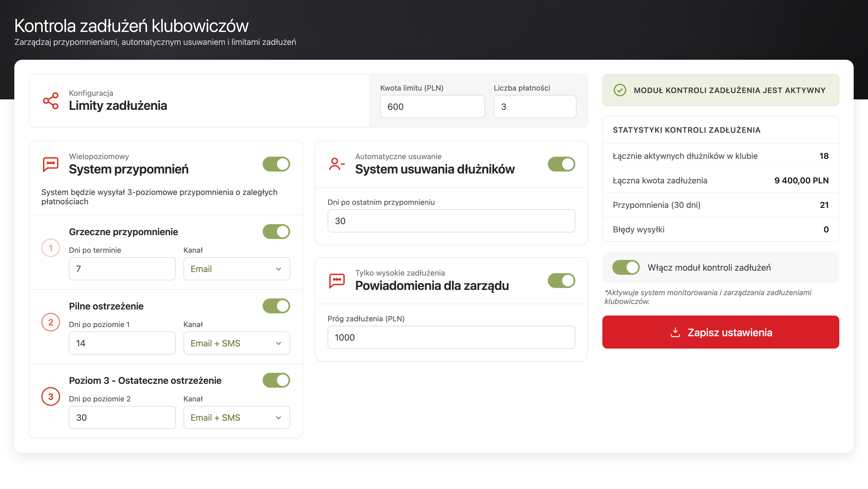Open Kanał dropdown for Ostateczne ostrzeżenie
The width and height of the screenshot is (868, 489).
click(x=236, y=417)
